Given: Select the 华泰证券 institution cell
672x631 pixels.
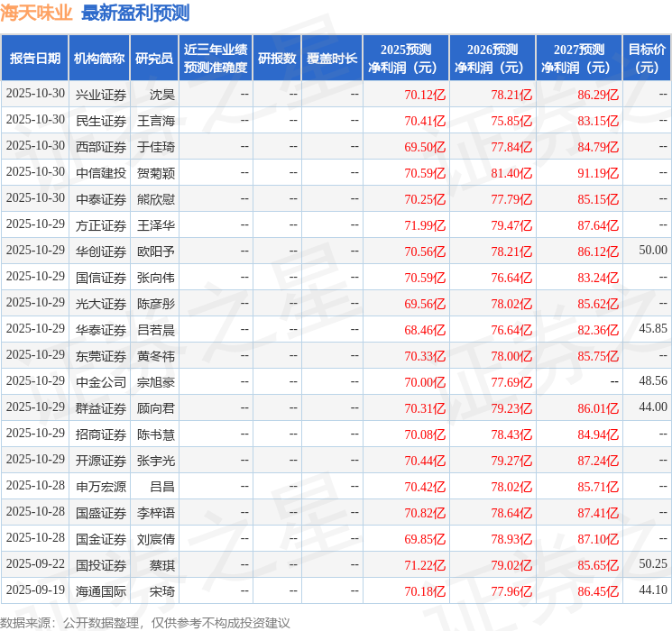Looking at the screenshot, I should (x=101, y=330).
